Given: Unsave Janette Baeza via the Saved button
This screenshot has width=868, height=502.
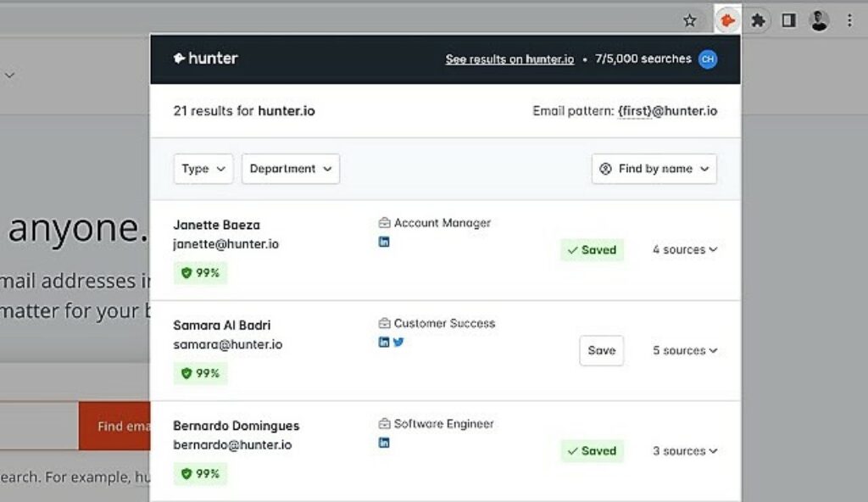Looking at the screenshot, I should pos(592,250).
